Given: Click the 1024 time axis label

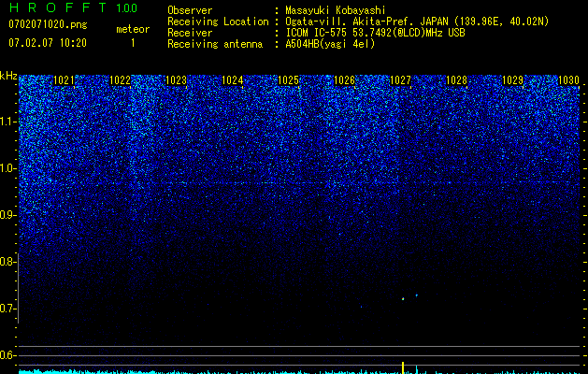Looking at the screenshot, I should tap(232, 80).
